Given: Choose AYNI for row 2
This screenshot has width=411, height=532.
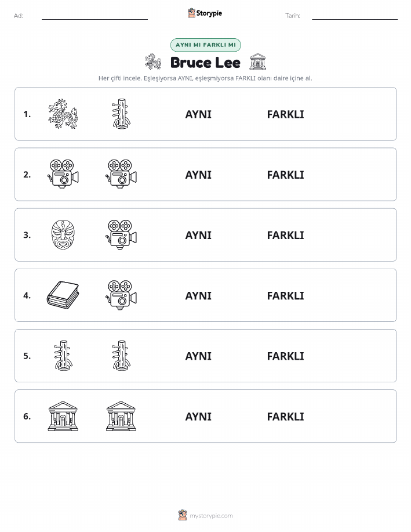Looking at the screenshot, I should [198, 175].
